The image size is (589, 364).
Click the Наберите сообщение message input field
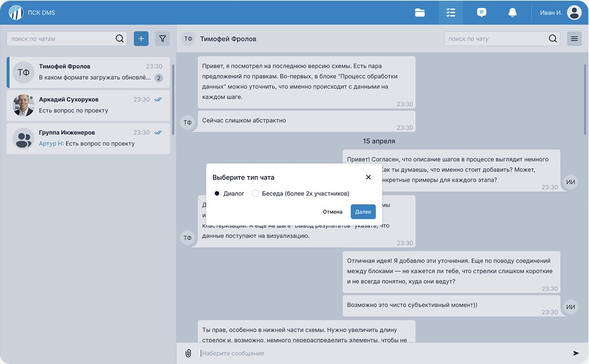click(x=381, y=353)
